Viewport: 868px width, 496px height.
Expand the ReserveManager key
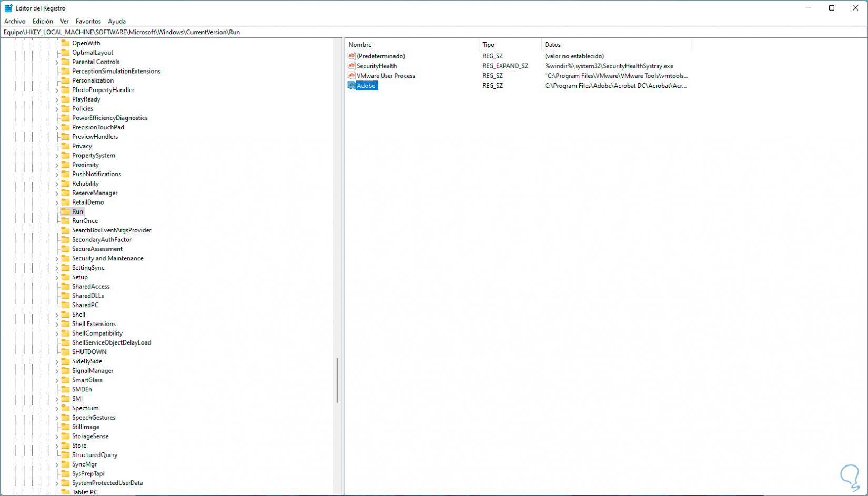(57, 193)
